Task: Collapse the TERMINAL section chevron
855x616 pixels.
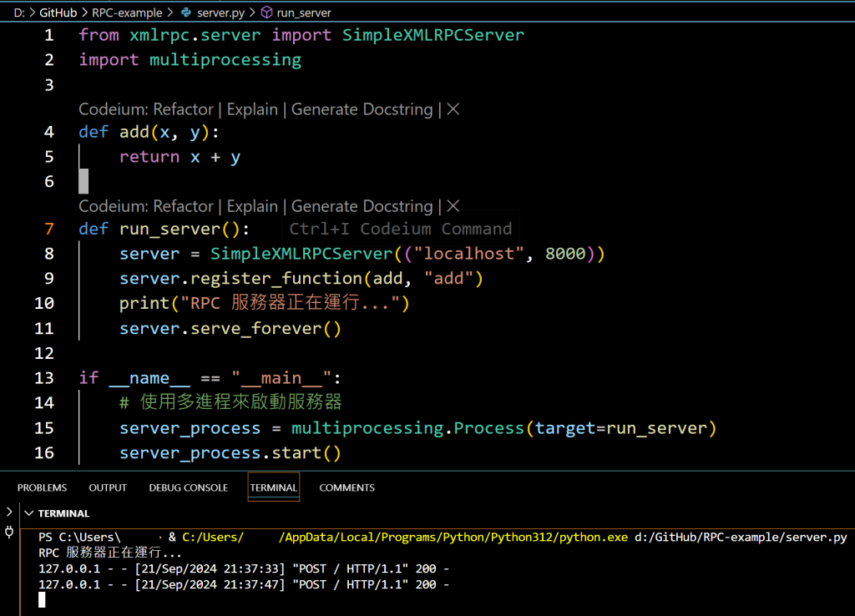Action: pos(29,513)
